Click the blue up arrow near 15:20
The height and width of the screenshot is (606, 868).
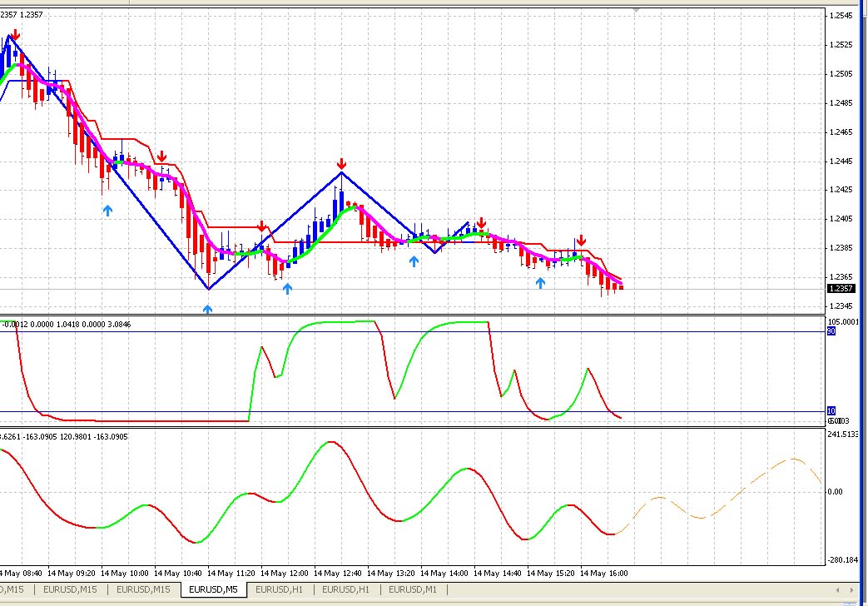click(540, 283)
